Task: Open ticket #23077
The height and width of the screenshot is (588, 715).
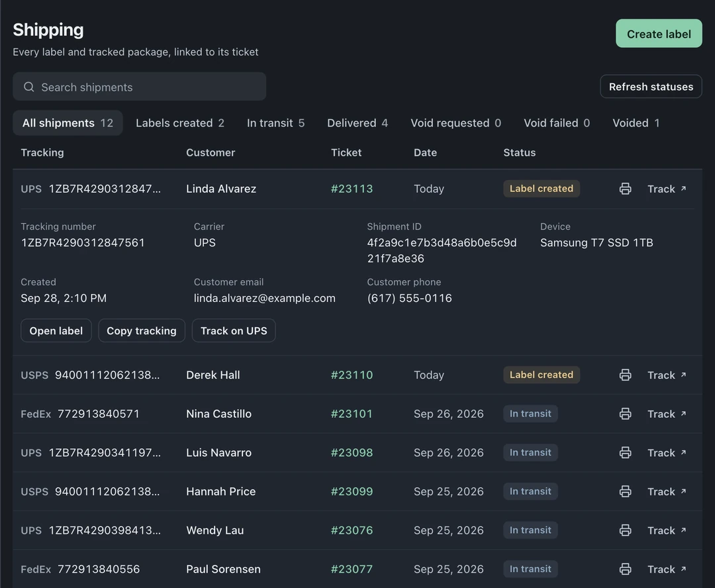Action: pyautogui.click(x=352, y=569)
